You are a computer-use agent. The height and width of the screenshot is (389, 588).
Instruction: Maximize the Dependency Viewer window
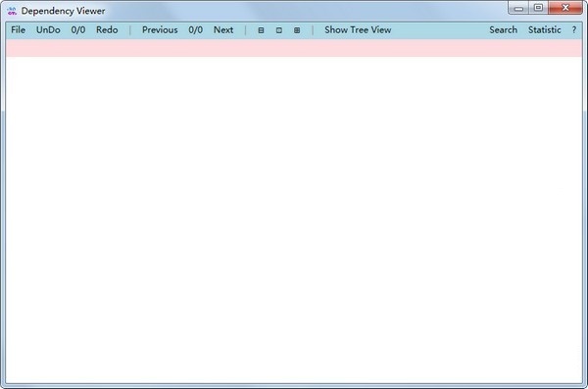[538, 8]
